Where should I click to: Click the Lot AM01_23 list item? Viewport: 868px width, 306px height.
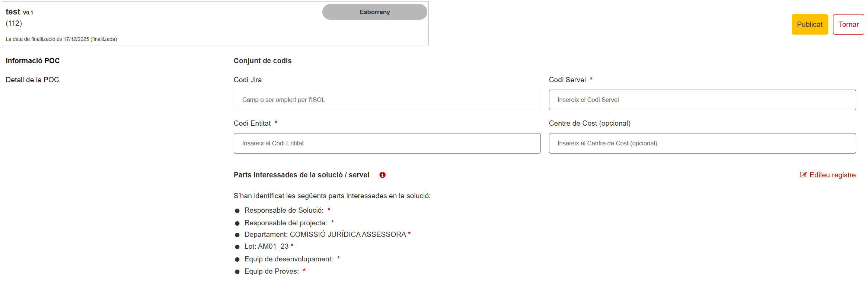pyautogui.click(x=266, y=247)
